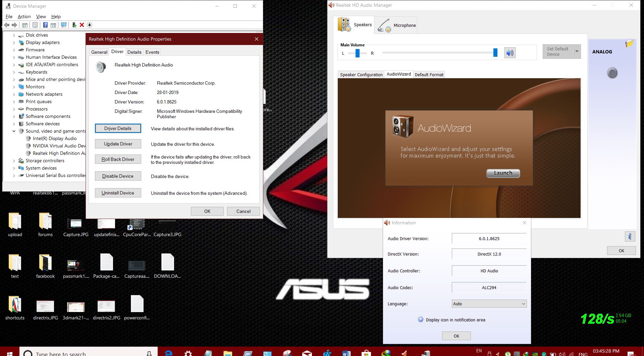Expand the Network adapters node
This screenshot has height=356, width=644.
(x=14, y=94)
